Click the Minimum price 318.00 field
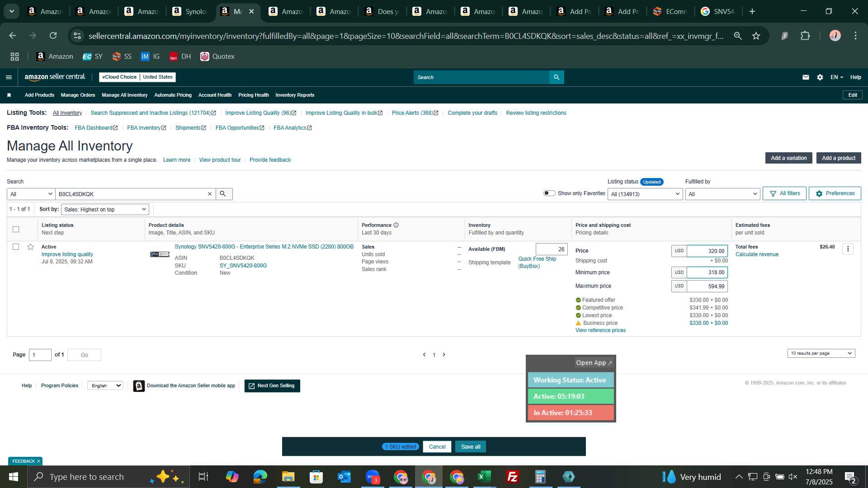 pos(707,272)
